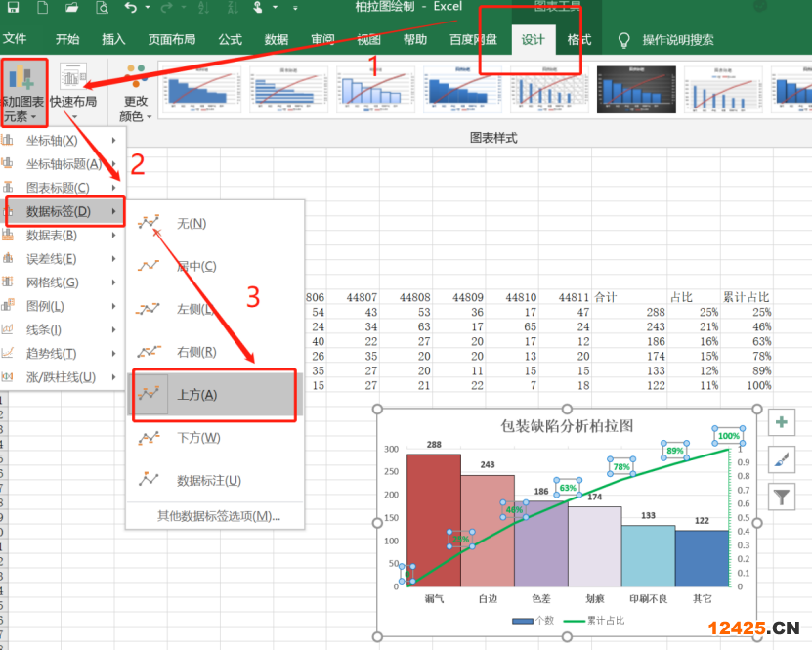The image size is (812, 650).
Task: Click the Add Chart Element (添加图表元素) button
Action: 21,93
